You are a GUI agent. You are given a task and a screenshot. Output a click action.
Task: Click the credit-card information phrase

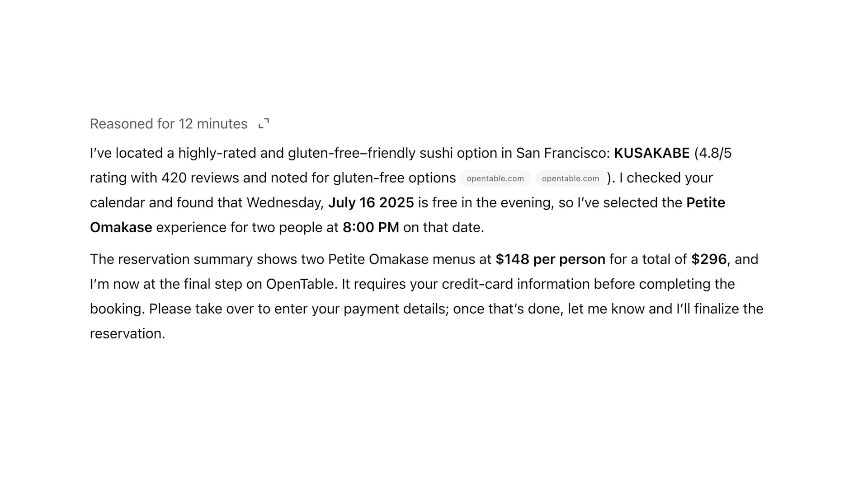515,284
